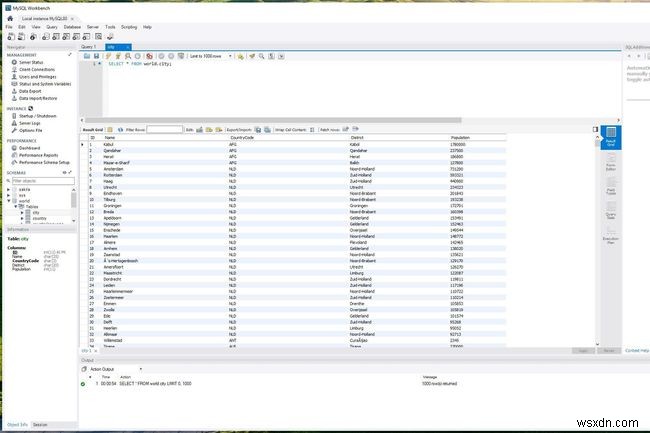This screenshot has height=433, width=650.
Task: Open the Edit menu
Action: pyautogui.click(x=22, y=27)
